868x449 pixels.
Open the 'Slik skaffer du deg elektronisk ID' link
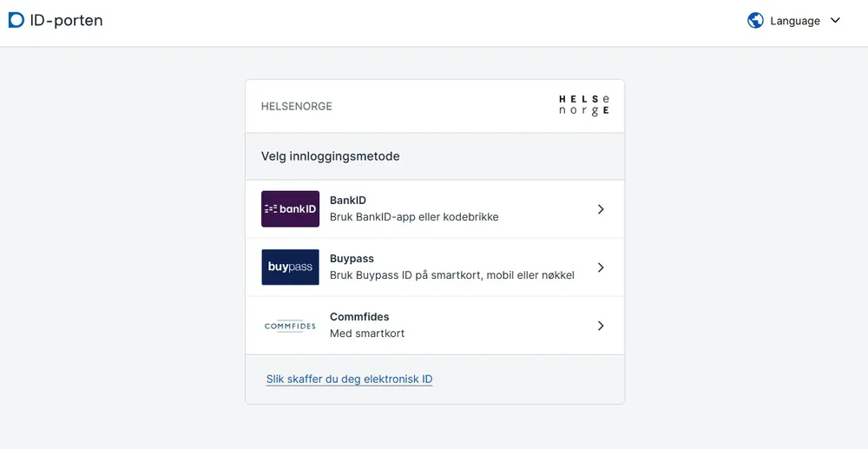(x=349, y=380)
